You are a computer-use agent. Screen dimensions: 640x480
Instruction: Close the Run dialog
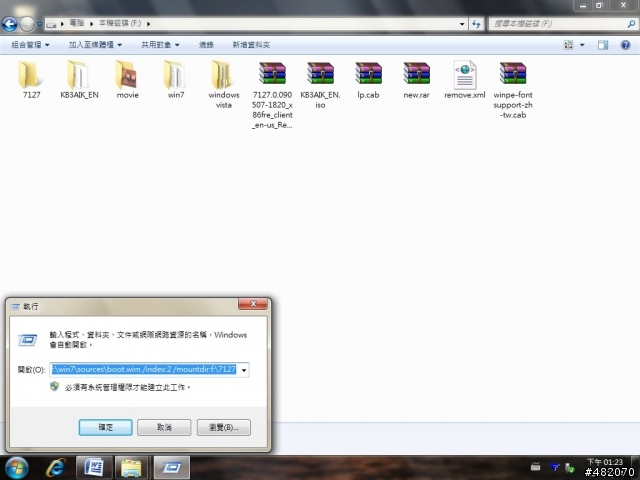pyautogui.click(x=253, y=304)
